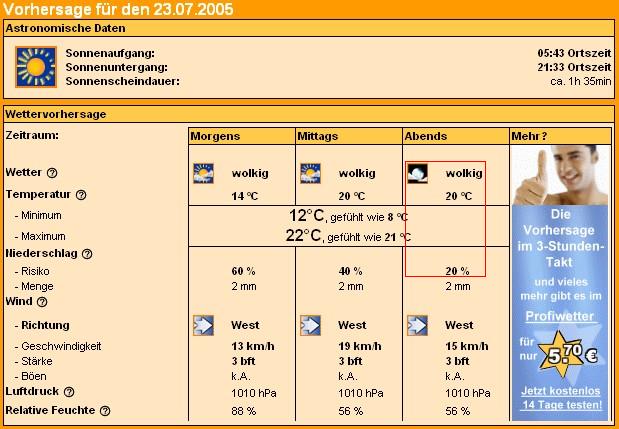
Task: Click the sun icon in Astronomische Daten
Action: 35,66
